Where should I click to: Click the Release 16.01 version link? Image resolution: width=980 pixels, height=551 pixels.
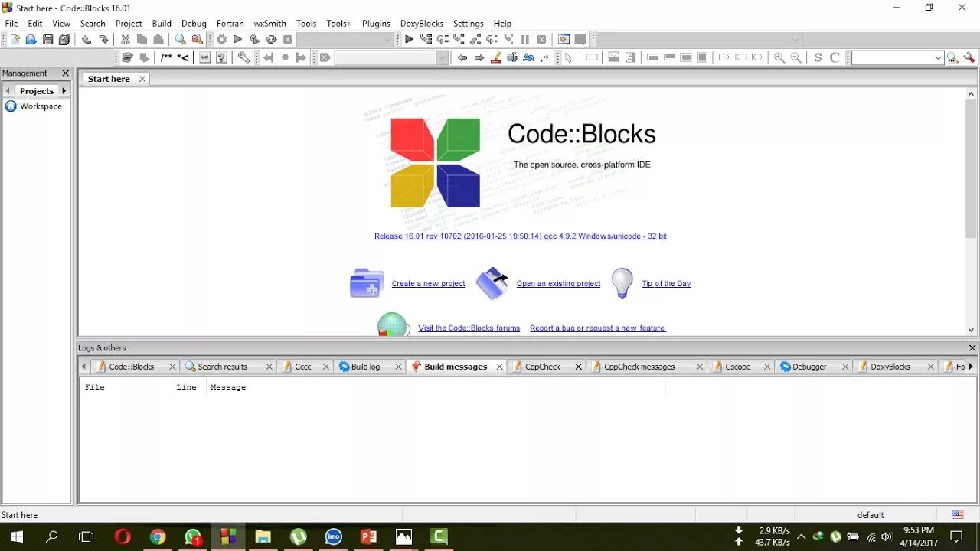click(x=520, y=236)
